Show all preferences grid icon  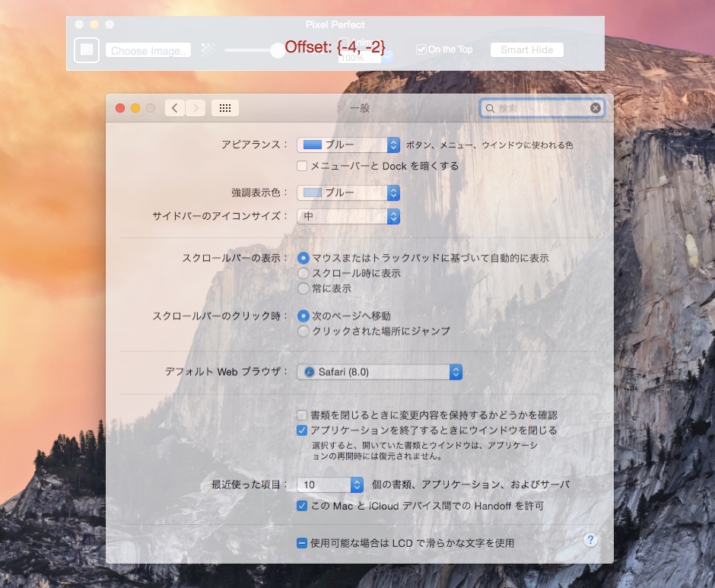tap(225, 108)
